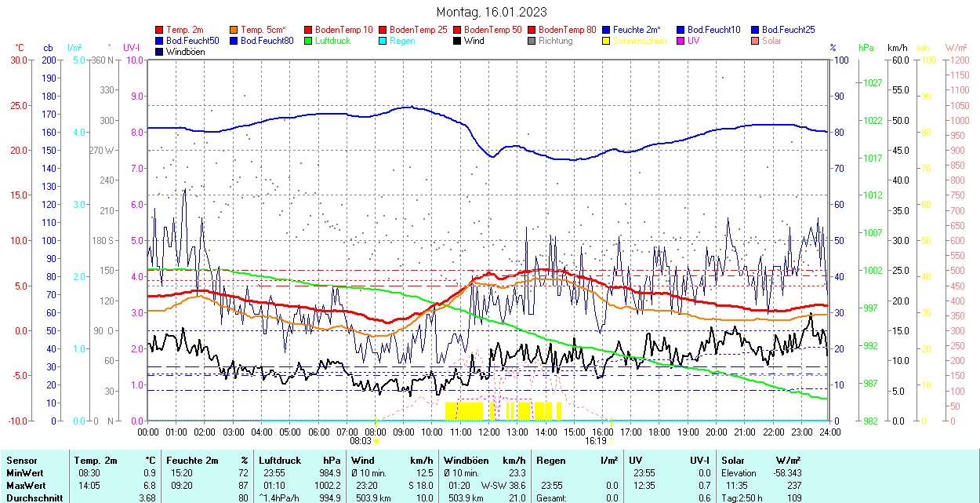Screen dimensions: 980x503
Task: Select the green Luftdruck legend swatch
Action: (x=309, y=41)
